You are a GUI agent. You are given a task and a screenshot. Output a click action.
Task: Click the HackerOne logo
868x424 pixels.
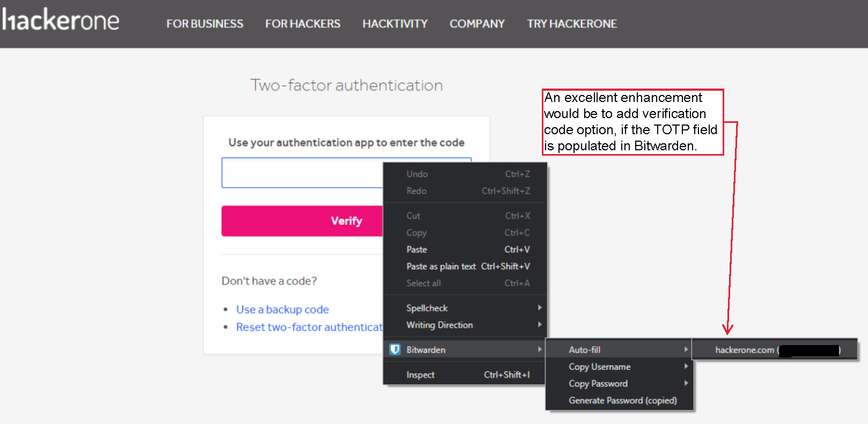click(60, 20)
